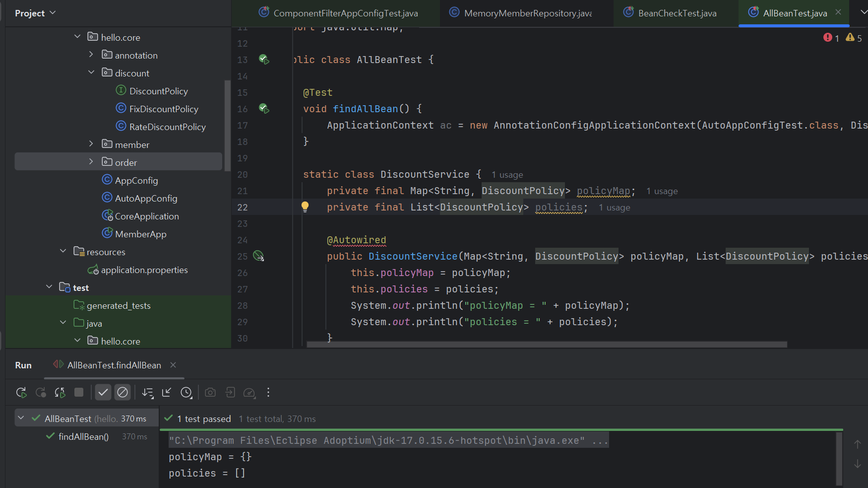Click the warnings count indicator
Image resolution: width=868 pixels, height=488 pixels.
pos(854,38)
